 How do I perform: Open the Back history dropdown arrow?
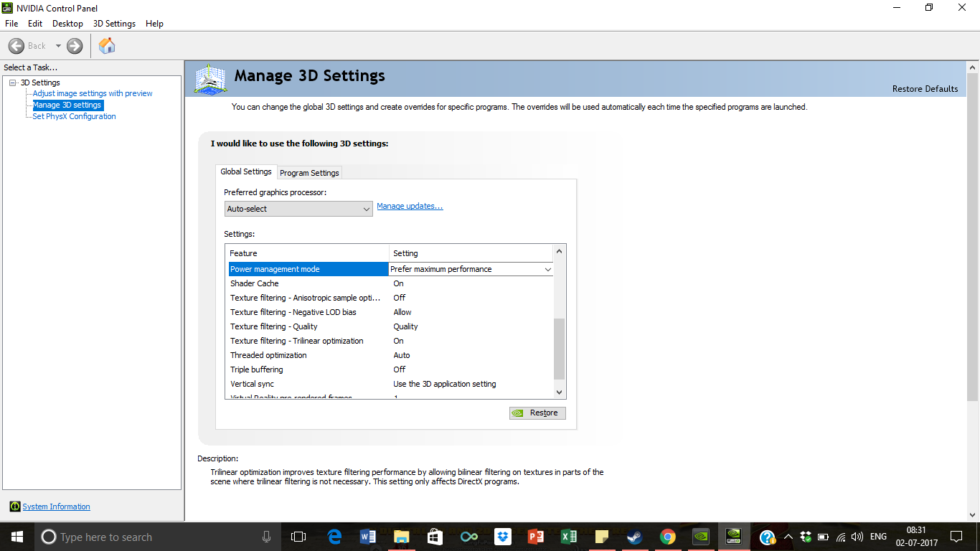click(x=58, y=46)
